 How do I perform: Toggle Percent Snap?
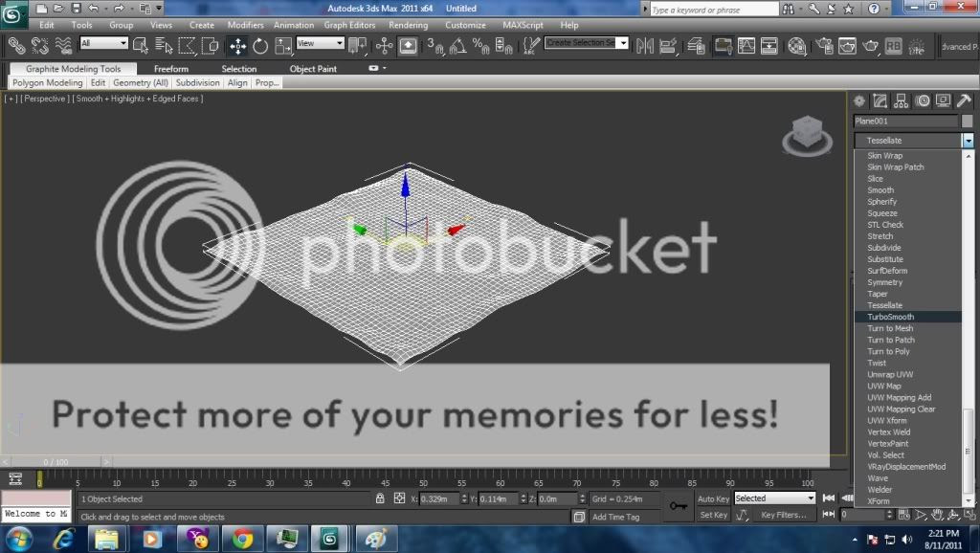[480, 46]
